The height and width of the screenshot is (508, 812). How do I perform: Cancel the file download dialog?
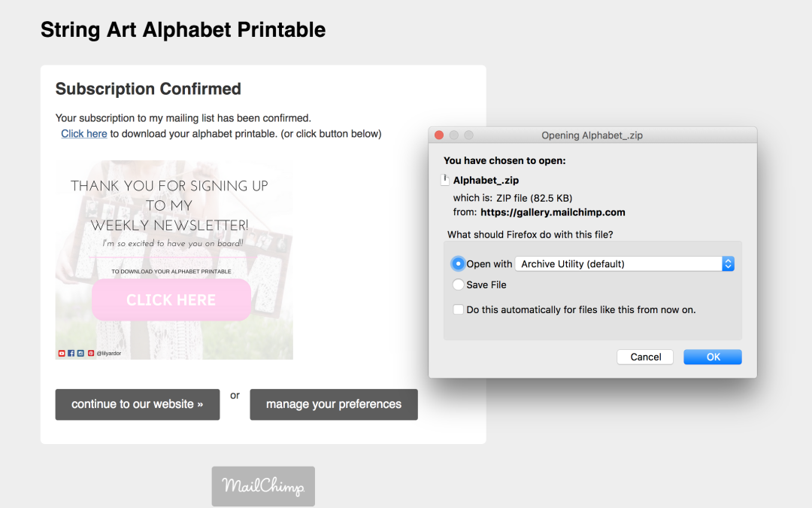[646, 357]
